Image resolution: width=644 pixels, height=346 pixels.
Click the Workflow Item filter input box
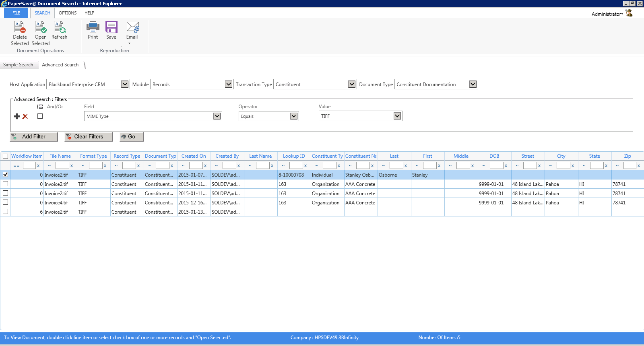click(29, 165)
